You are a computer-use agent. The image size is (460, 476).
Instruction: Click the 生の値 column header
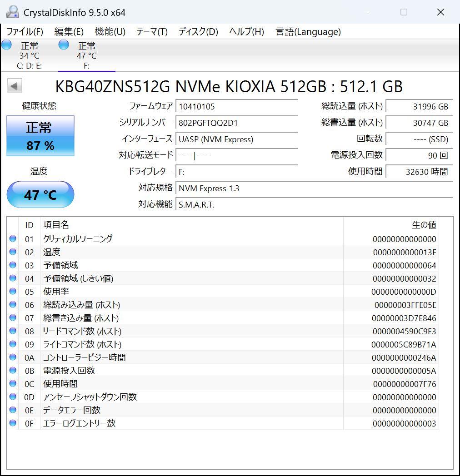[x=391, y=225]
